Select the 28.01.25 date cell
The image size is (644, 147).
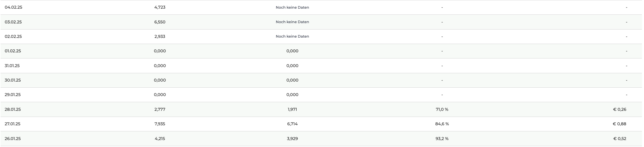[13, 109]
